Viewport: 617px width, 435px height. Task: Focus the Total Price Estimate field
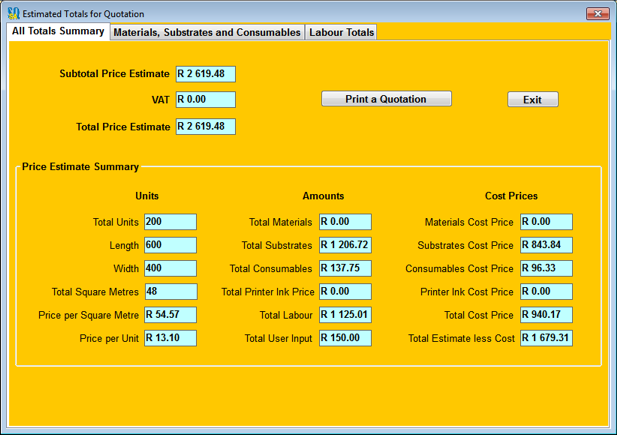(205, 127)
